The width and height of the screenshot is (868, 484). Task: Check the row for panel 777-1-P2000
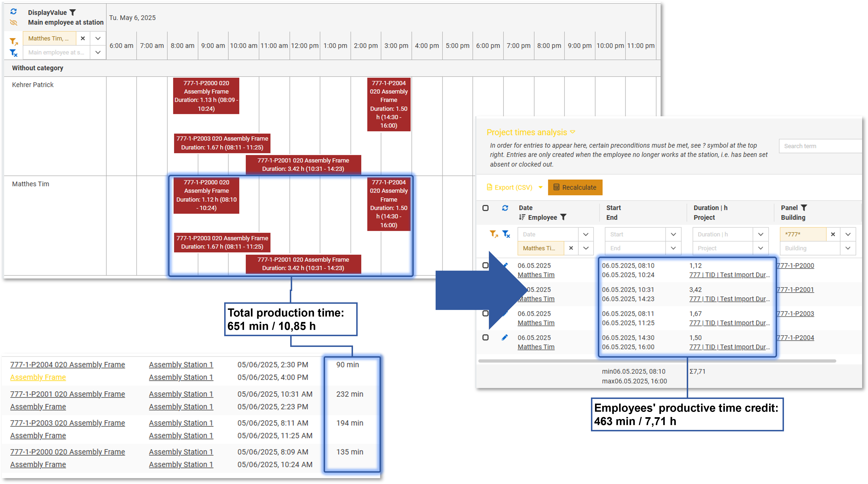click(x=486, y=265)
